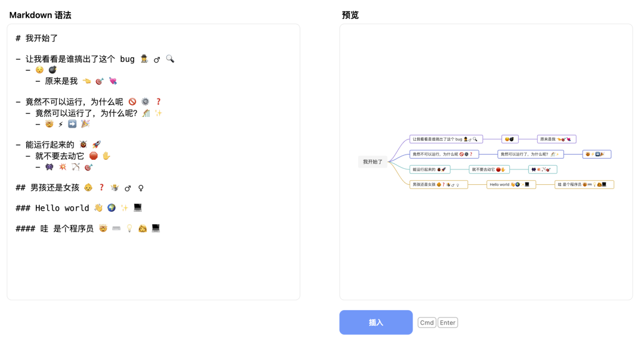Image resolution: width=644 pixels, height=349 pixels.
Task: Click the lightbulb emoji on "哇 是个程序员" heading
Action: pyautogui.click(x=129, y=228)
